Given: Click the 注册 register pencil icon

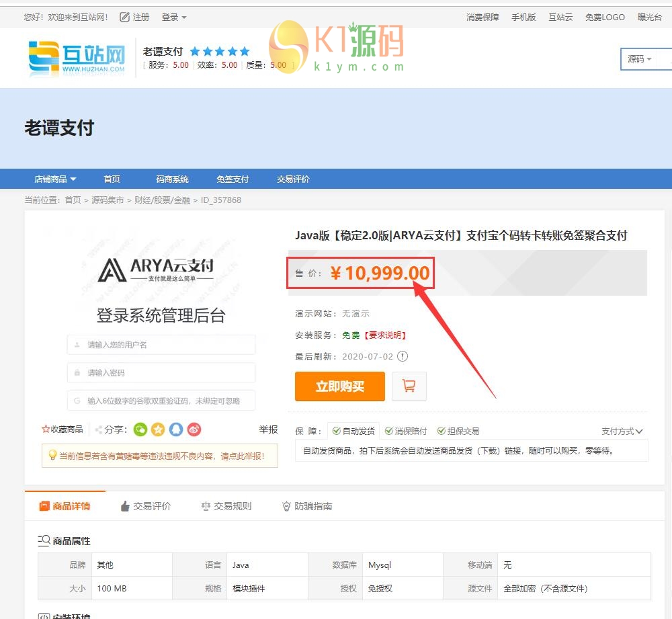Looking at the screenshot, I should coord(124,17).
